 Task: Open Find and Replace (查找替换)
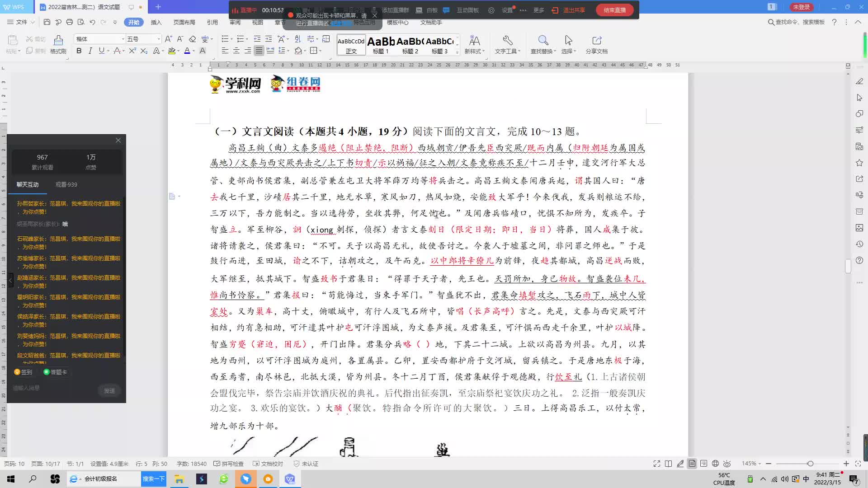(x=543, y=45)
